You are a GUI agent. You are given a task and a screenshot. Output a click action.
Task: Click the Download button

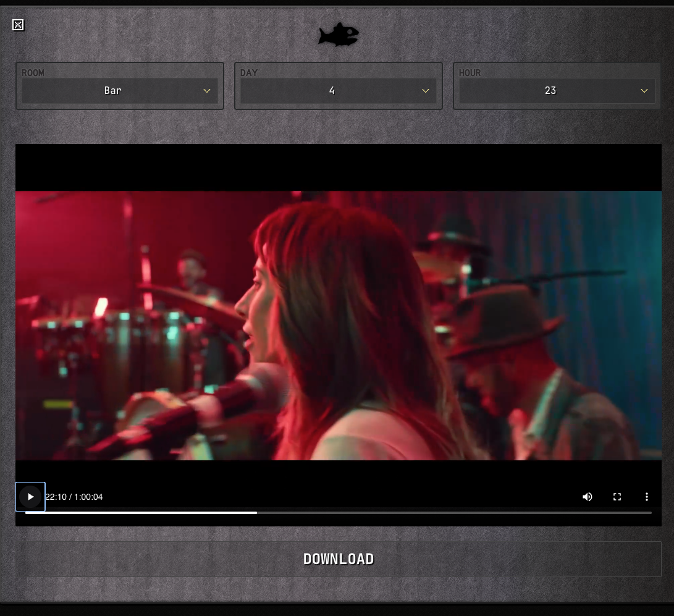pyautogui.click(x=339, y=559)
